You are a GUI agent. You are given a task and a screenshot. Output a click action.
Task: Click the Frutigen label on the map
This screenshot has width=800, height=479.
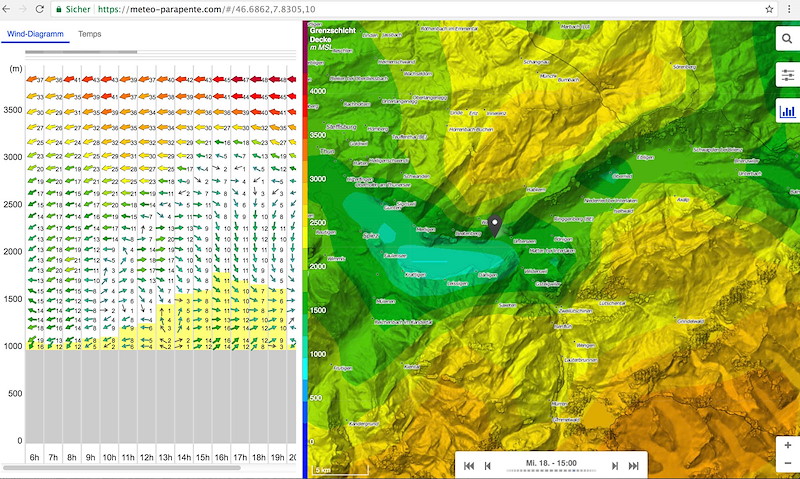[x=343, y=368]
